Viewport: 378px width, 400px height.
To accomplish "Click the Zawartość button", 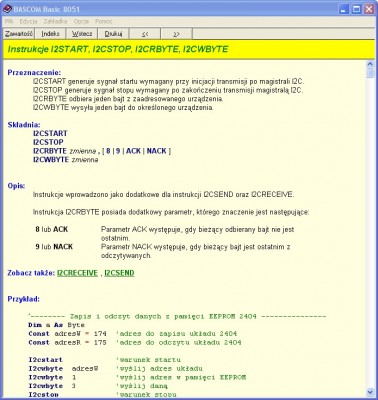I will 19,34.
